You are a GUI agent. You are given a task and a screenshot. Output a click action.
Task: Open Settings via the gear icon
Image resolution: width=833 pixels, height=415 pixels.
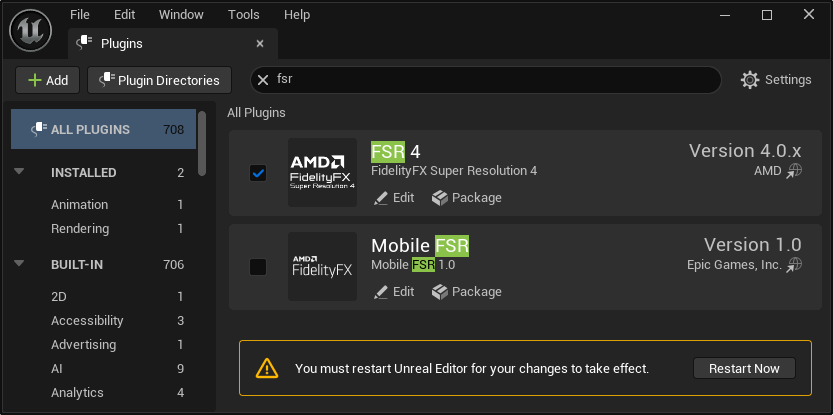tap(750, 80)
